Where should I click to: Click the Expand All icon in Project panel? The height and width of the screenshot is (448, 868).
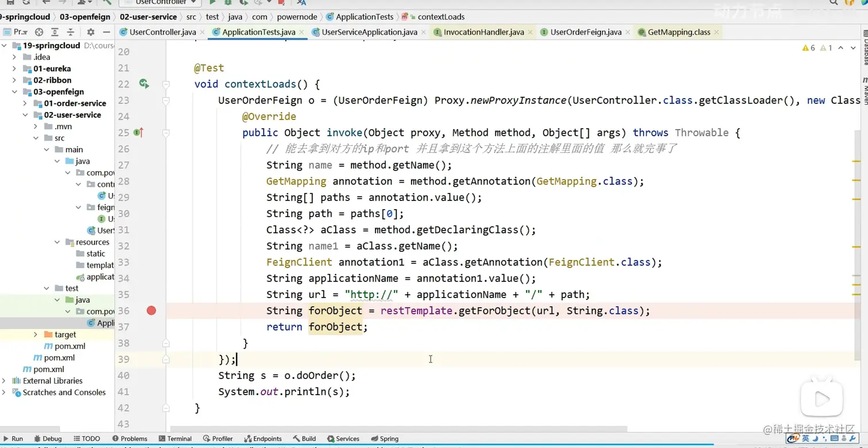(55, 32)
